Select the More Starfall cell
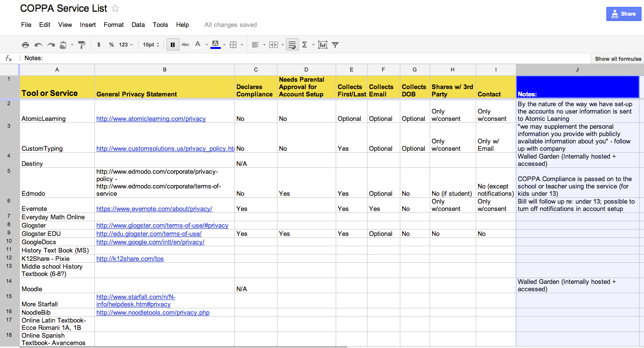The height and width of the screenshot is (348, 644). point(57,301)
